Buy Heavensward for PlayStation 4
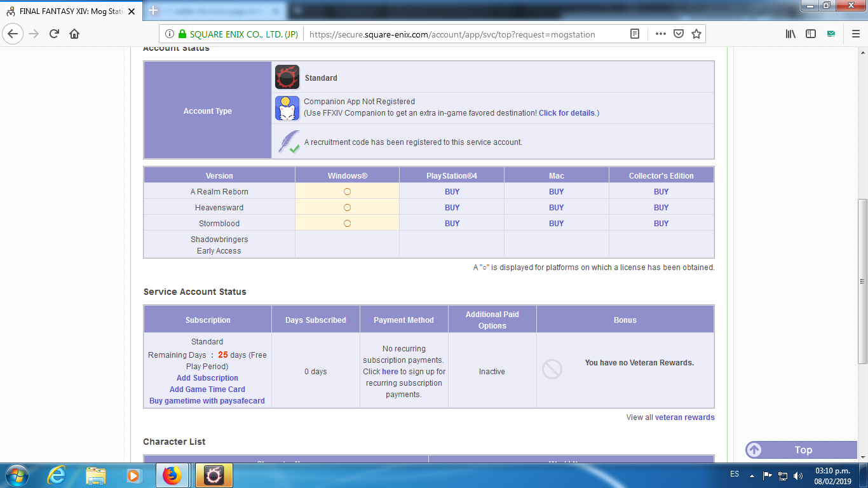This screenshot has height=488, width=868. click(452, 208)
